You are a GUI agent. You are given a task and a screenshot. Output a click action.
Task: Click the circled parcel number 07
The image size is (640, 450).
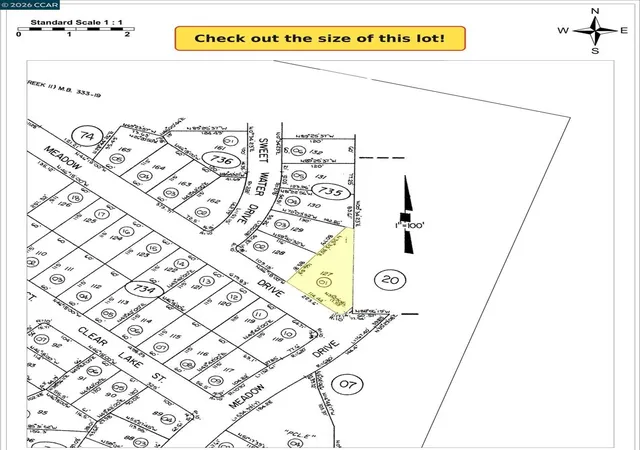[347, 384]
